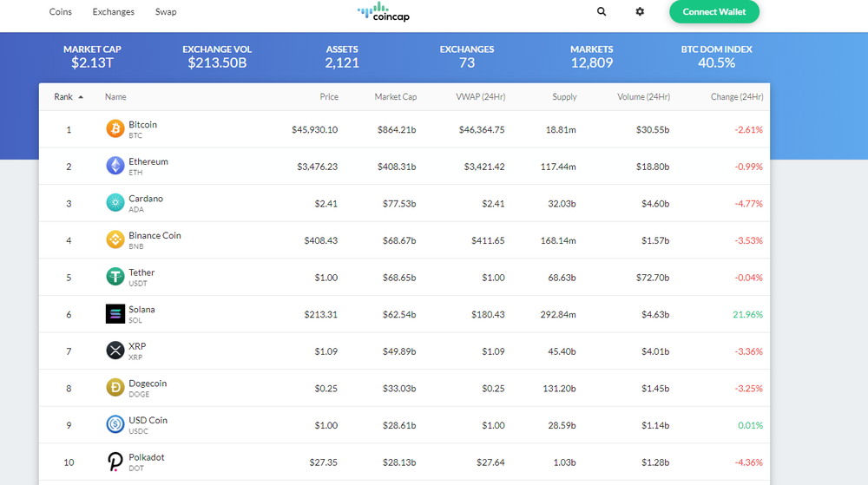The image size is (868, 485).
Task: Sort by Change (24Hr) column header
Action: 737,97
